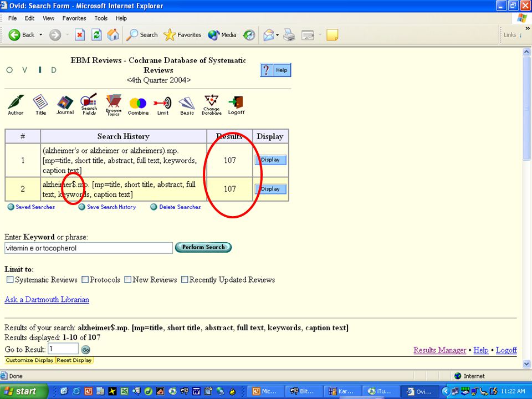Click the Customize Display button

tap(30, 360)
